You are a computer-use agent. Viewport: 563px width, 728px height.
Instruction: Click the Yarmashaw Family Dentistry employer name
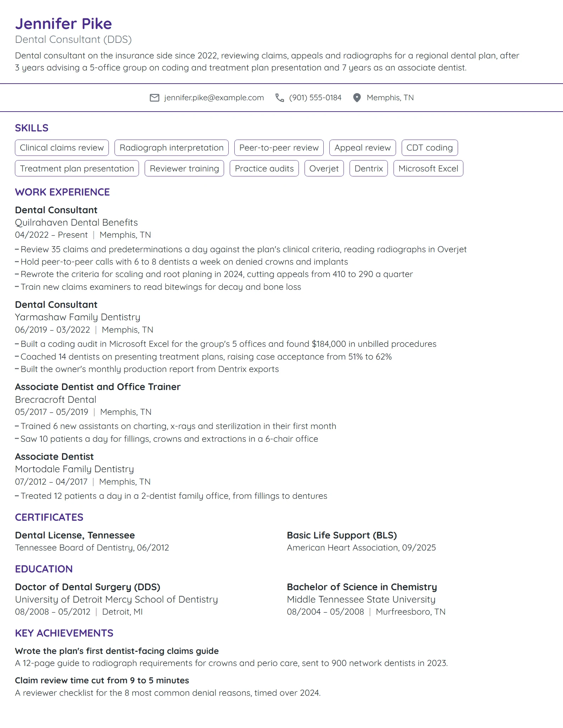pos(78,317)
